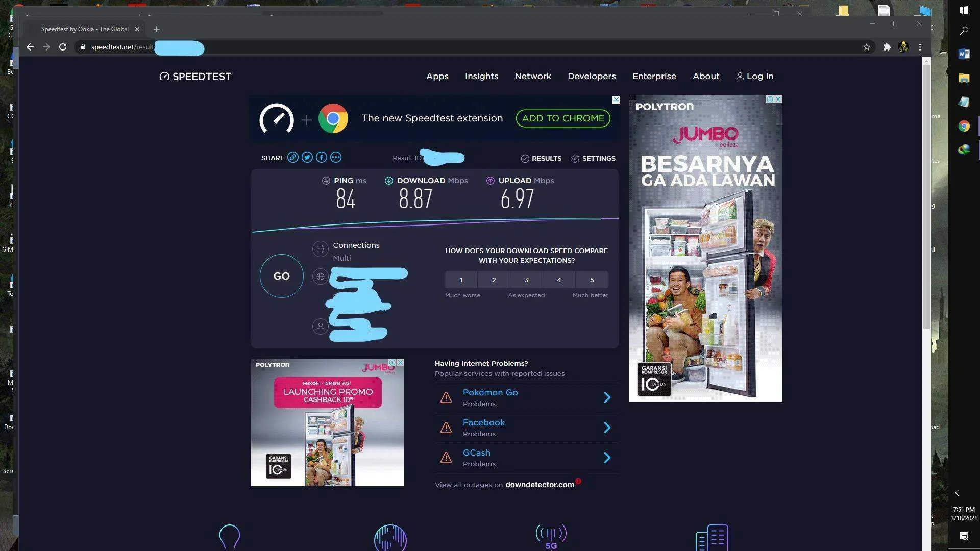Open downdetector.com link
The image size is (980, 551).
540,485
